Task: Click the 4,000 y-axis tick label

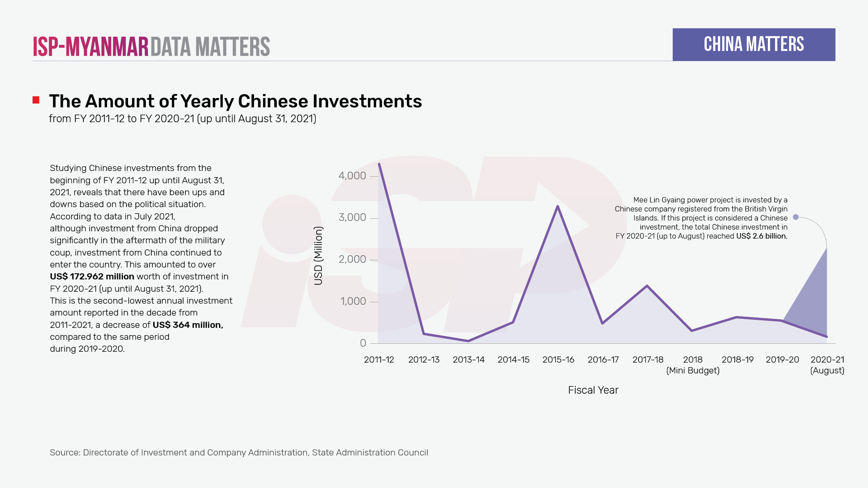Action: pos(352,176)
